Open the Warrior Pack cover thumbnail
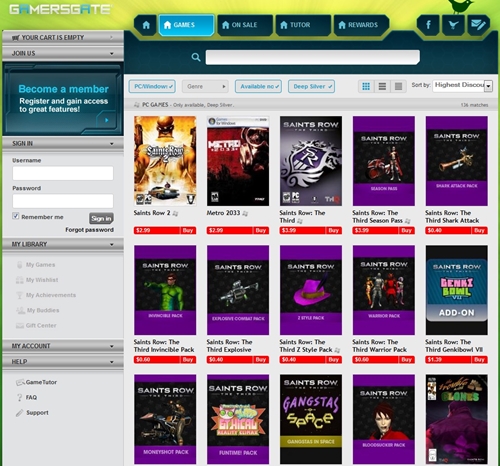This screenshot has height=466, width=500. point(384,290)
